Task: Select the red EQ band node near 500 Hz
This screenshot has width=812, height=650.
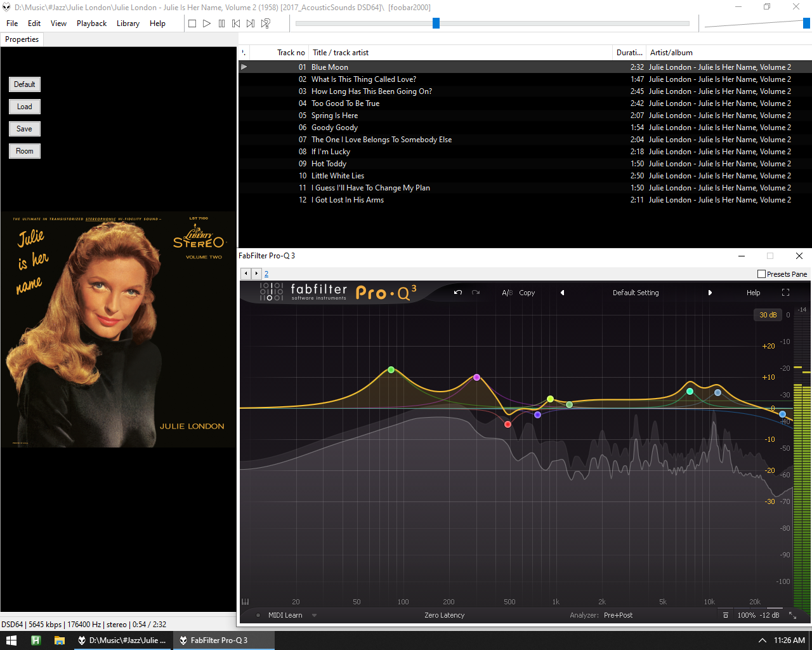Action: tap(507, 424)
